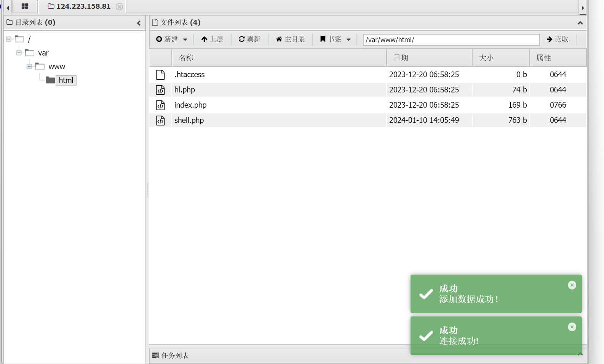604x364 pixels.
Task: Go to home directory 主目录
Action: [x=291, y=39]
